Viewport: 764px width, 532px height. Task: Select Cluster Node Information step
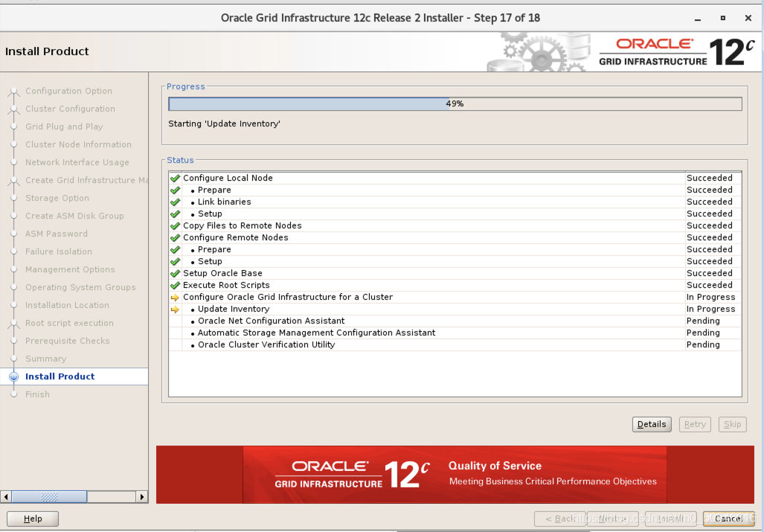click(x=78, y=144)
